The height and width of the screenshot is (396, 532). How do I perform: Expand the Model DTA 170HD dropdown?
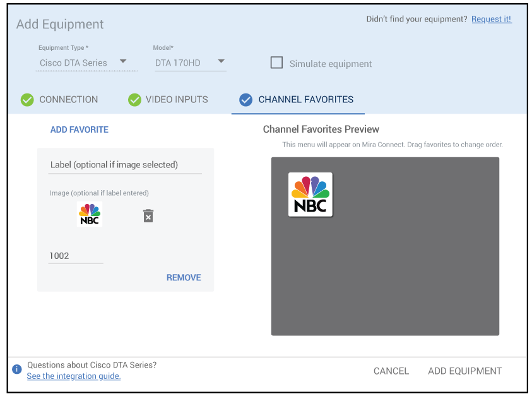click(x=190, y=63)
